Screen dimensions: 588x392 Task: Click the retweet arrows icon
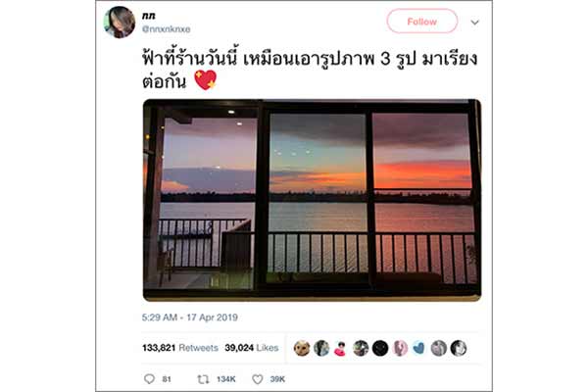(203, 379)
